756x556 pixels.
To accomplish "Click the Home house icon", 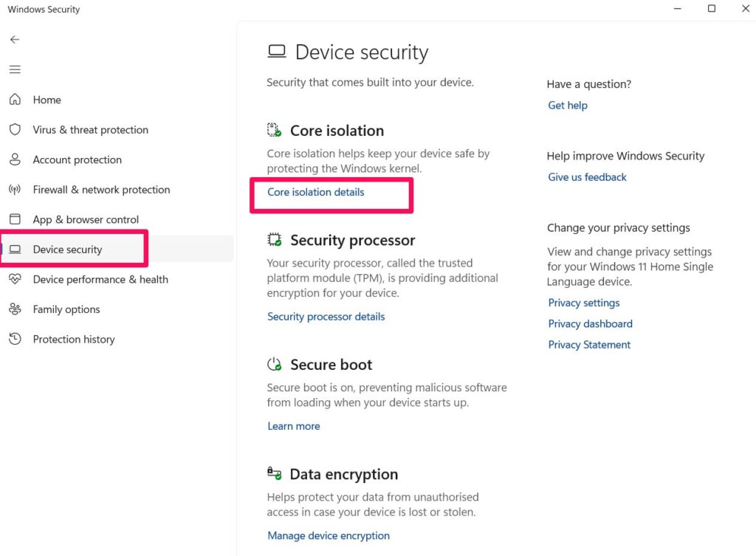I will tap(15, 100).
